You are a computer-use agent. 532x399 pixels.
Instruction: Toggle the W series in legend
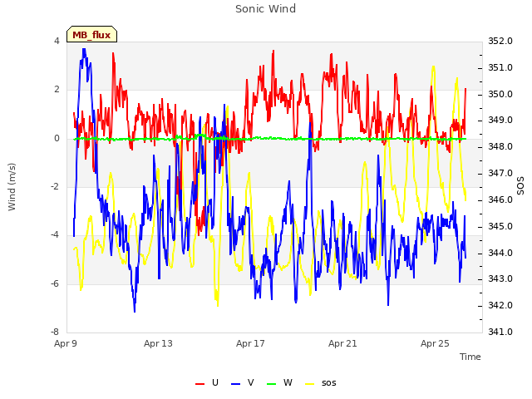(x=279, y=382)
